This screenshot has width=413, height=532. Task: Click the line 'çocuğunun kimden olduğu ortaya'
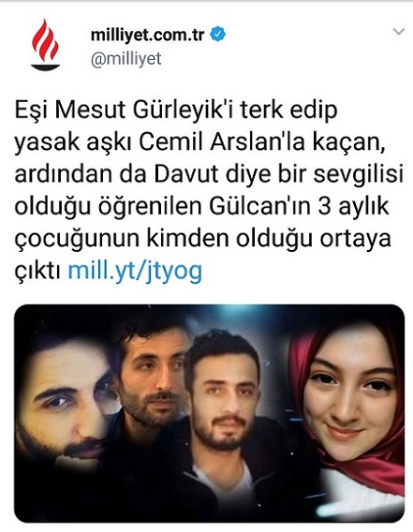click(x=203, y=240)
